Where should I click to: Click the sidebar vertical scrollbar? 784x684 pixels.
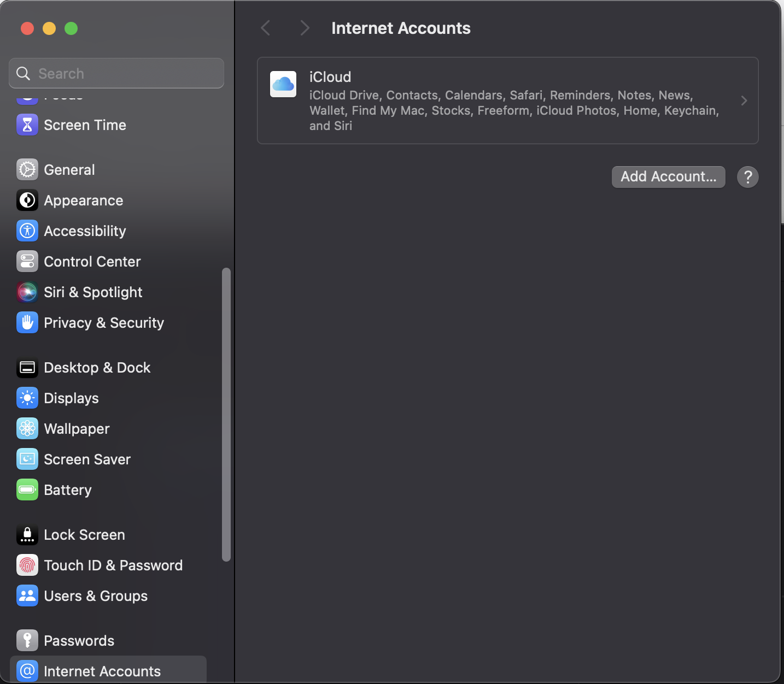tap(226, 414)
